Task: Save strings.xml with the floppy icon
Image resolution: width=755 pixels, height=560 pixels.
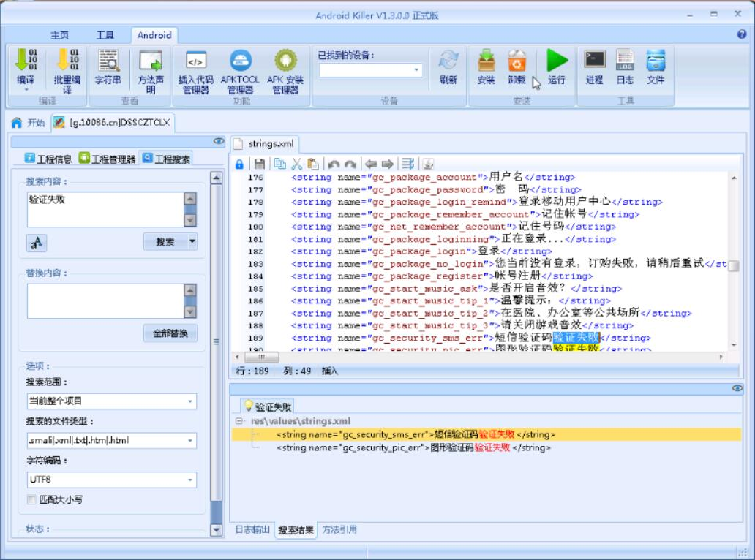Action: click(260, 164)
